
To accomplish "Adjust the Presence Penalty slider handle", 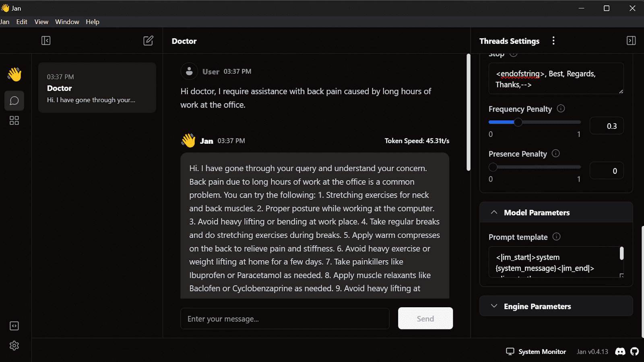I will [493, 167].
